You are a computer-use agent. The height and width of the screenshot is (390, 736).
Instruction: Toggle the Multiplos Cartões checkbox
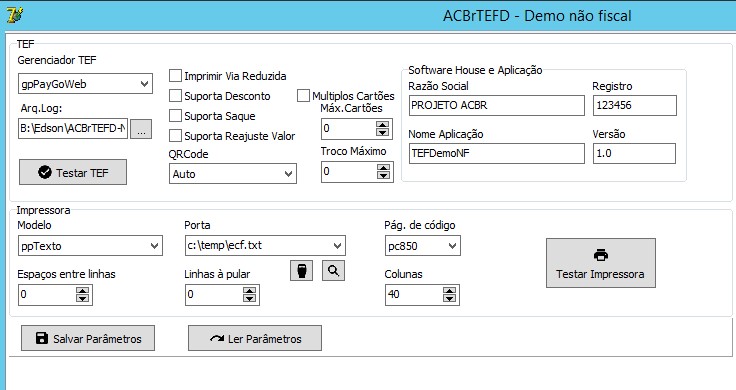click(303, 96)
